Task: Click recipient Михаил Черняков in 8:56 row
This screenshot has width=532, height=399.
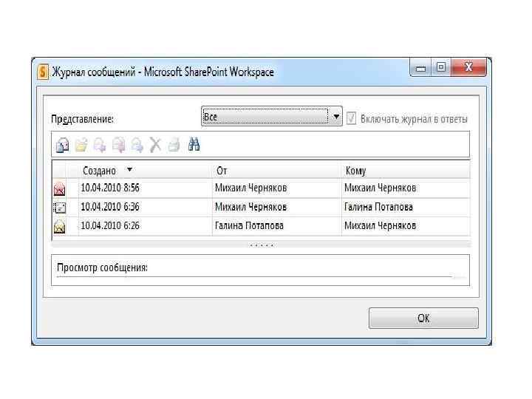Action: [380, 188]
